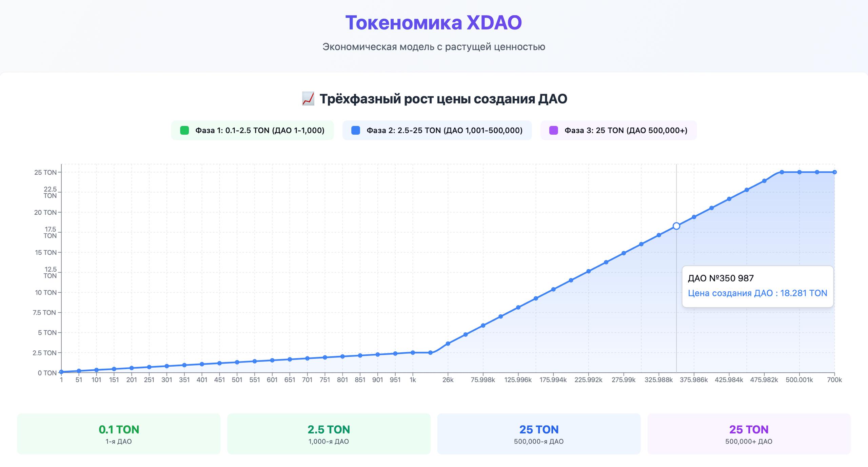Viewport: 868px width, 467px height.
Task: Click the y-axis label '0 TON'
Action: pos(47,373)
